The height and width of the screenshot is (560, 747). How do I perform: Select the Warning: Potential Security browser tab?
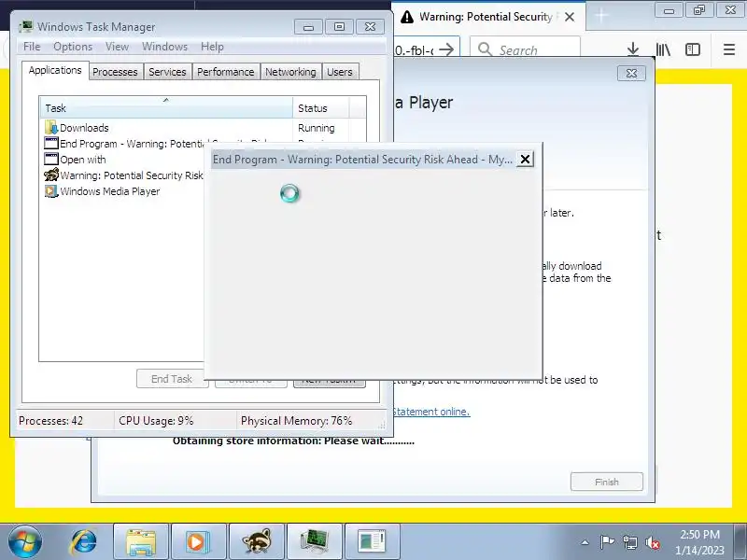point(487,17)
